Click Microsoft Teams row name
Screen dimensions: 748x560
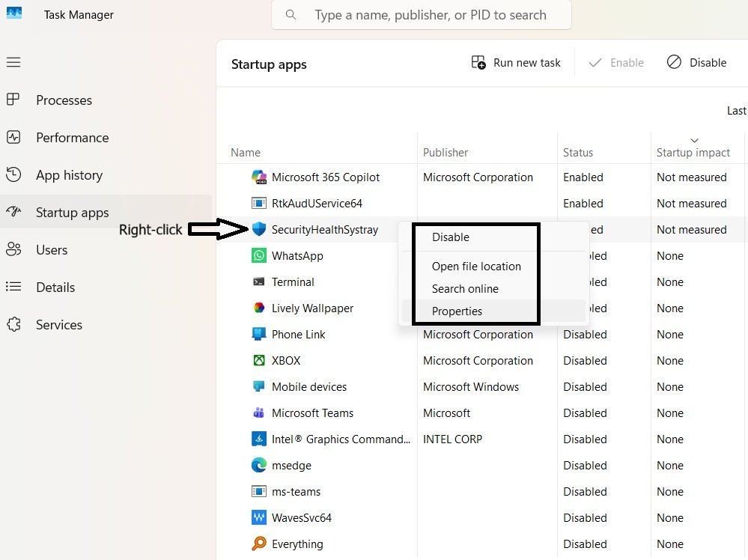click(x=312, y=413)
